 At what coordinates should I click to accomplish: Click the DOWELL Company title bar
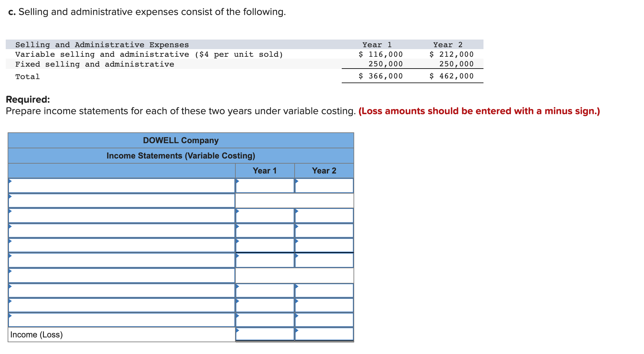(x=181, y=140)
